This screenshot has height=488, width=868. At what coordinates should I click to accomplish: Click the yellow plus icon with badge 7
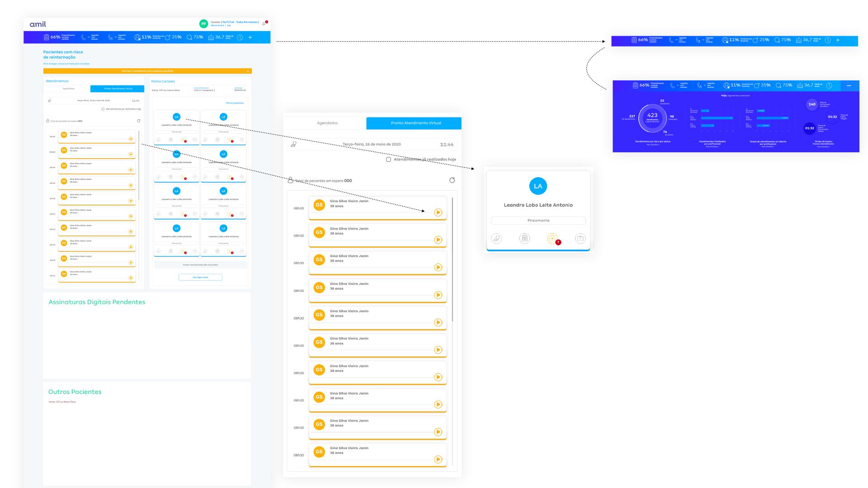552,238
